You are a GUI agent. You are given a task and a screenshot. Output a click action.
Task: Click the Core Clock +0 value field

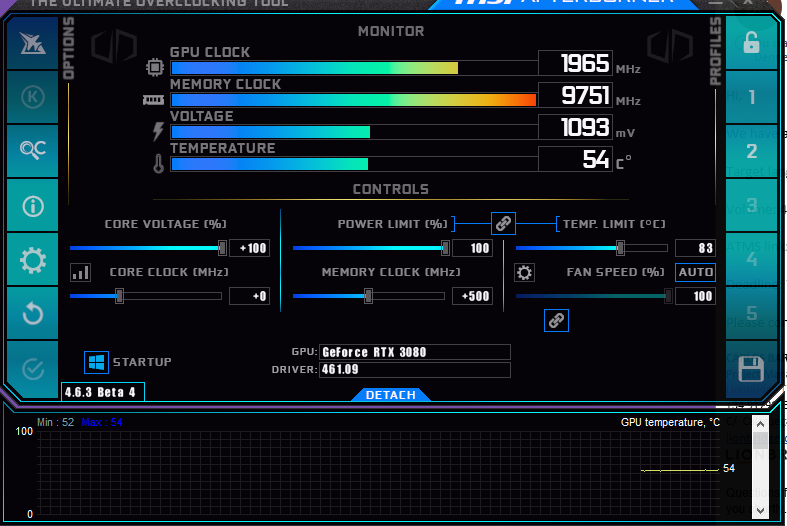click(249, 296)
